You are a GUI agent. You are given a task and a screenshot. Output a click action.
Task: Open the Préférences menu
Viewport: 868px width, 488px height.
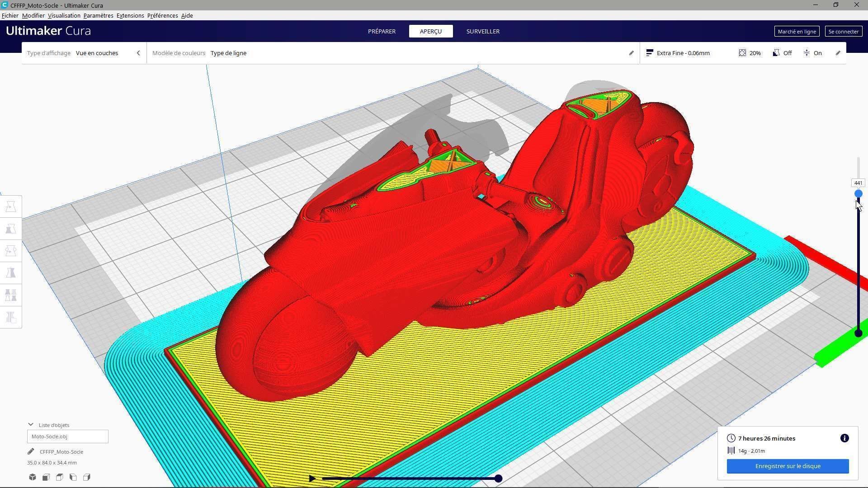pos(162,15)
